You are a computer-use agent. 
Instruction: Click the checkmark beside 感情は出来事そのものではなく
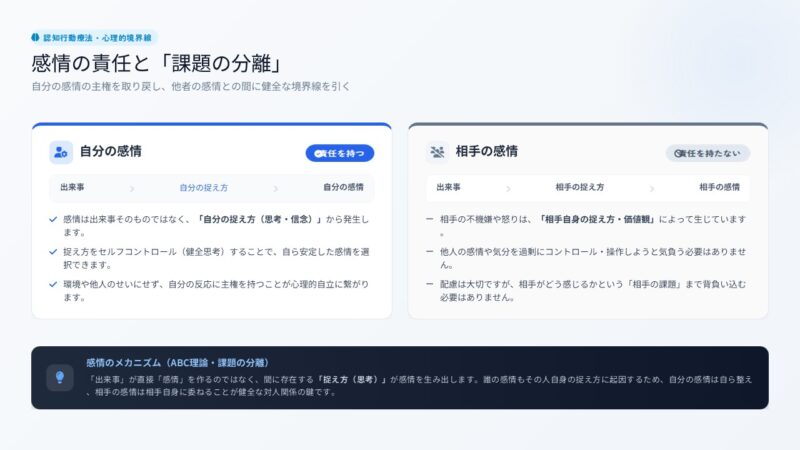[53, 219]
